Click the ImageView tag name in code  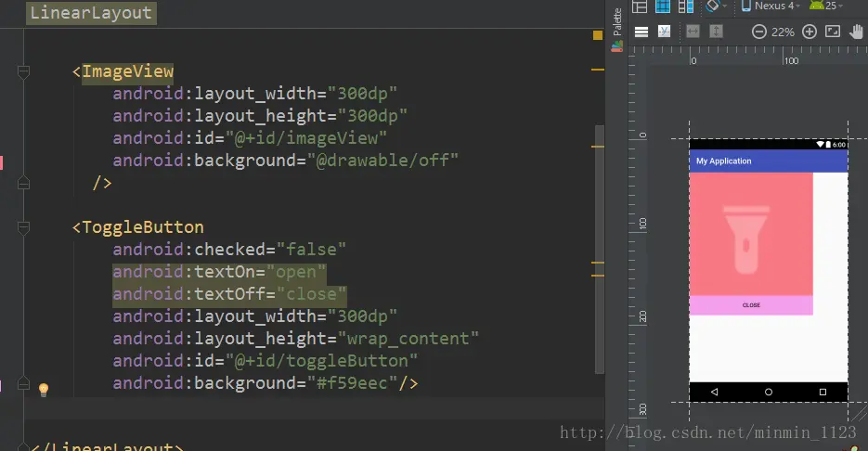(128, 71)
